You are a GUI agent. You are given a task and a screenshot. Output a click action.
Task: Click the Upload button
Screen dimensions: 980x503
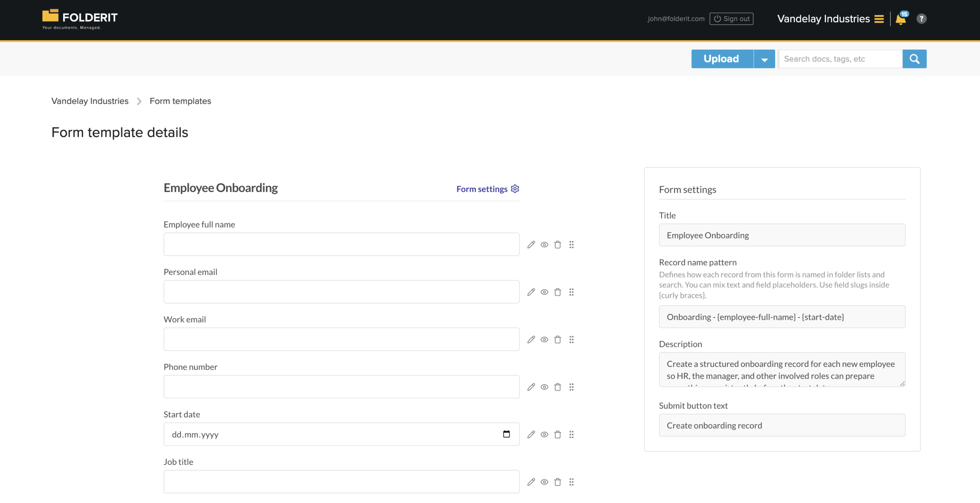coord(722,59)
